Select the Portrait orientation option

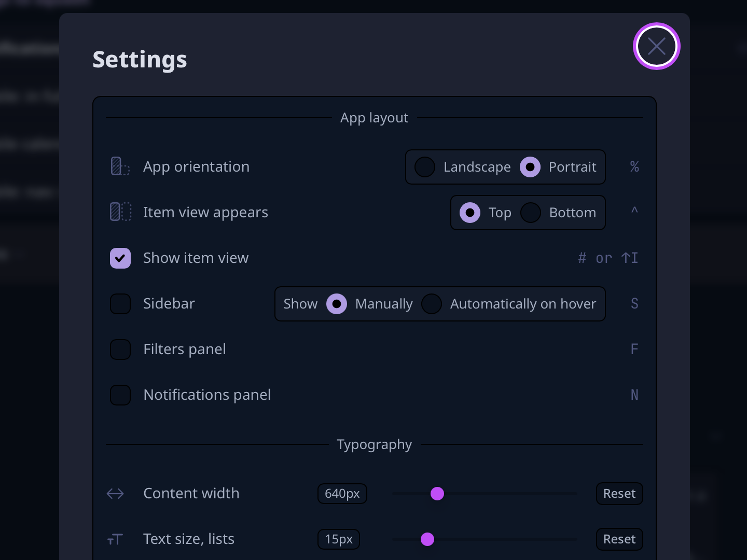pos(530,167)
